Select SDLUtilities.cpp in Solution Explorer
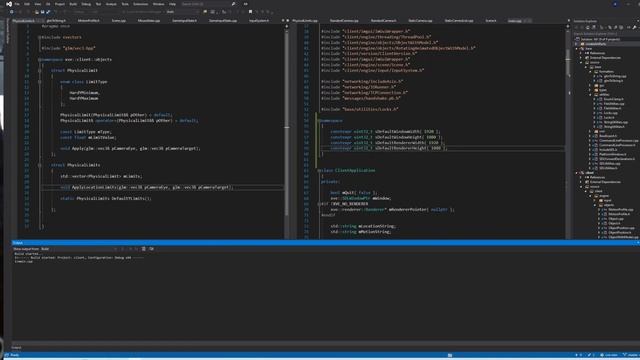The height and width of the screenshot is (360, 640). pos(609,164)
